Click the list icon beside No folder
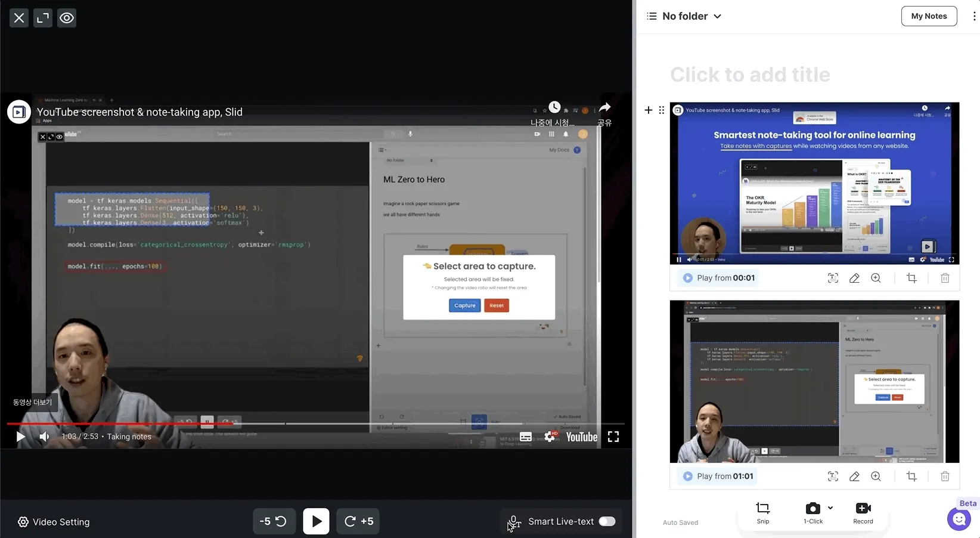Screen dimensions: 980x538 652,16
